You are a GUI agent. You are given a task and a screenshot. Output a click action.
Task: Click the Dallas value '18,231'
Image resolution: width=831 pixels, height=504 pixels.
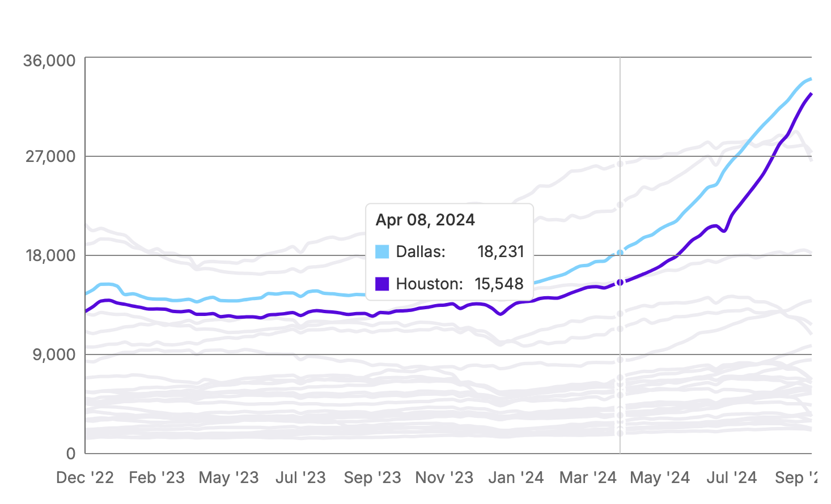pyautogui.click(x=501, y=251)
